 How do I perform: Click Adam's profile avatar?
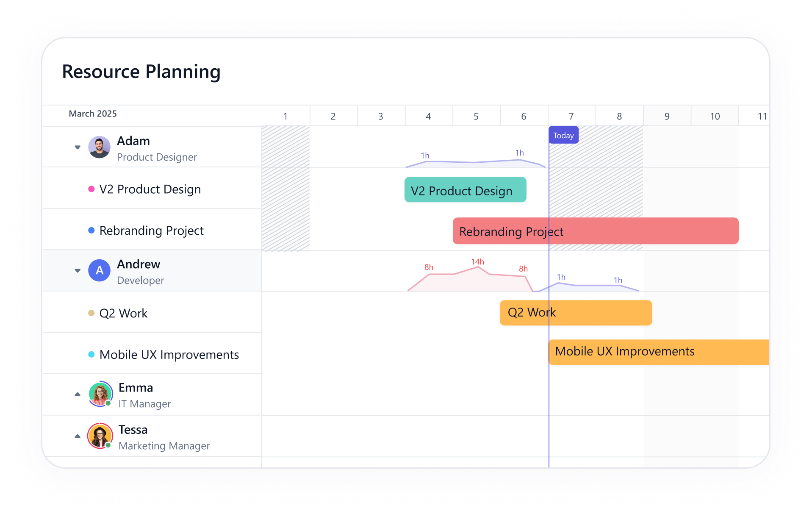pyautogui.click(x=99, y=147)
